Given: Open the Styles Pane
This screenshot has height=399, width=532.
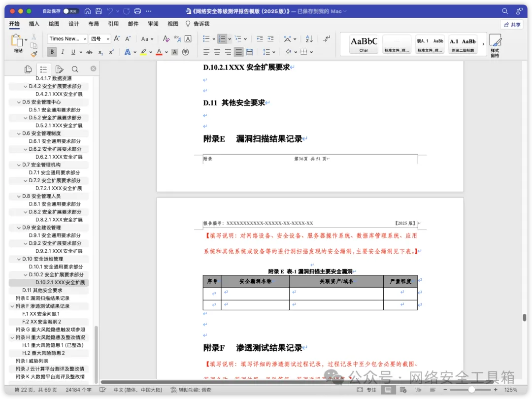Looking at the screenshot, I should (495, 45).
